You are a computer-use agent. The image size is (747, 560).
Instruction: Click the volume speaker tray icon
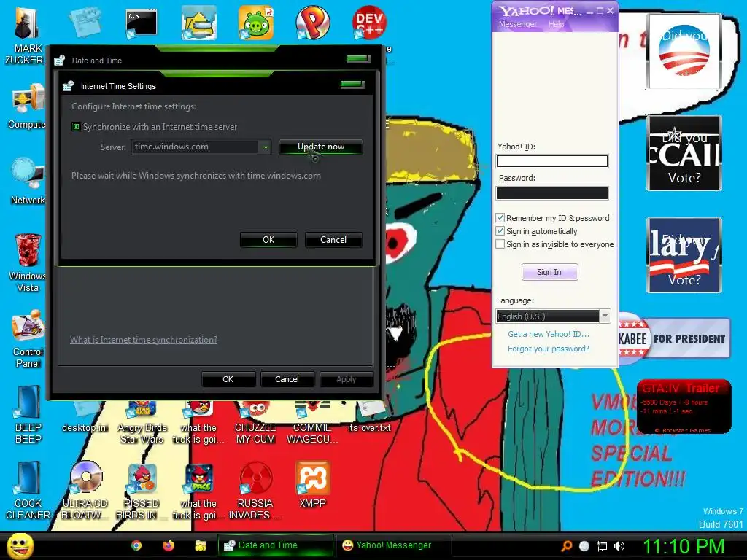[x=619, y=546]
